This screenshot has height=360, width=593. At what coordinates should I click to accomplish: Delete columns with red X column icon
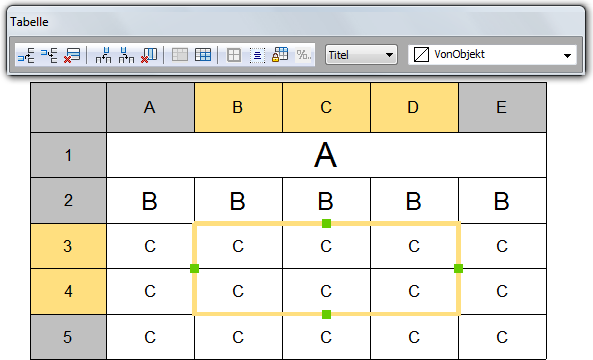(x=149, y=55)
